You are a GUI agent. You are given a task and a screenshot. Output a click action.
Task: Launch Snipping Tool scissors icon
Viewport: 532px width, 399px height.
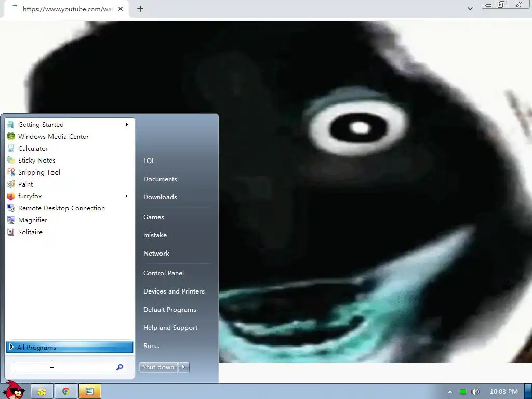point(10,172)
